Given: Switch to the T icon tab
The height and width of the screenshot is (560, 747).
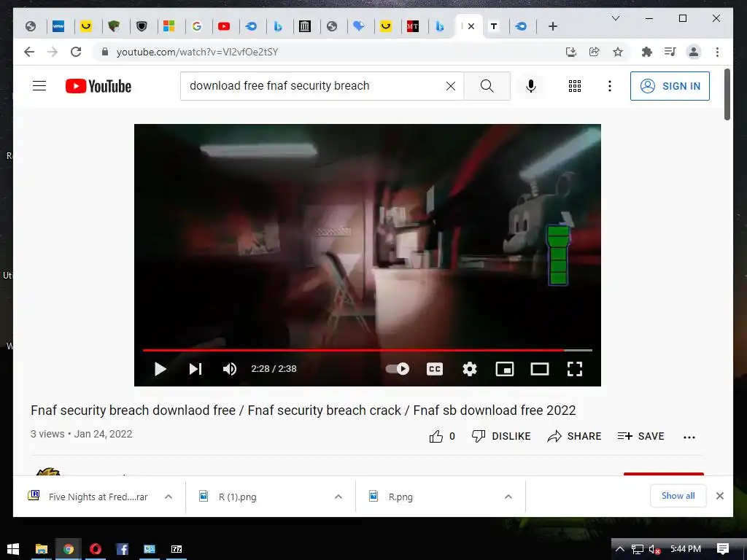Looking at the screenshot, I should 494,26.
